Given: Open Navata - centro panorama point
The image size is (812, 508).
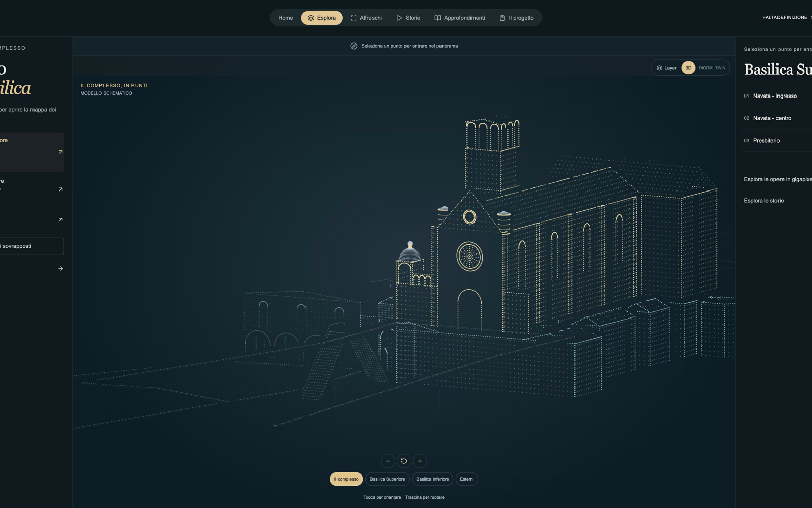Looking at the screenshot, I should click(x=776, y=118).
